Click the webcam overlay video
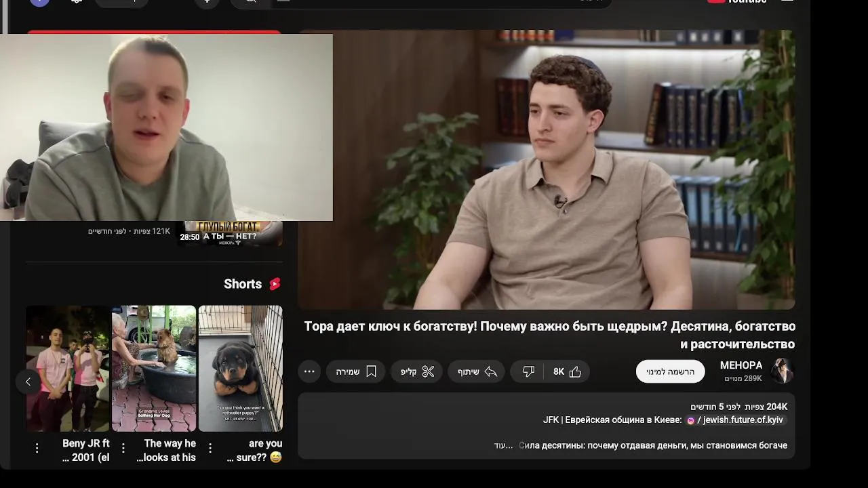 click(x=166, y=127)
